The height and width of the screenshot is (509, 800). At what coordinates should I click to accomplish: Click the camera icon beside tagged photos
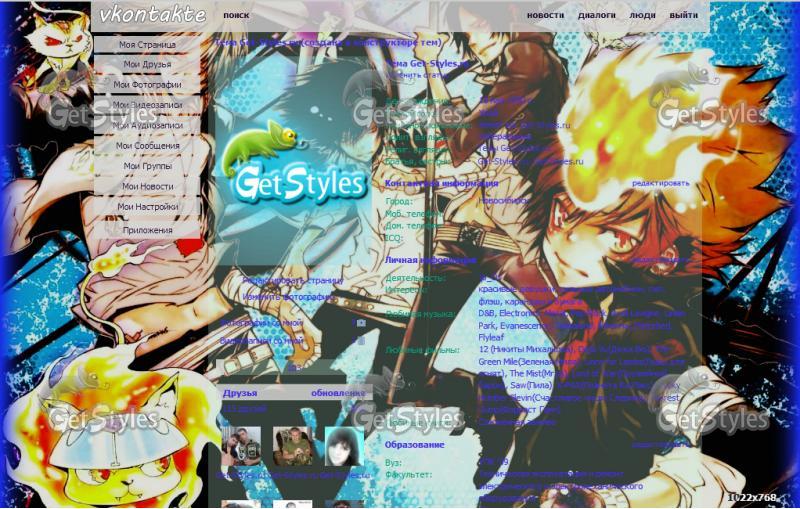point(361,324)
